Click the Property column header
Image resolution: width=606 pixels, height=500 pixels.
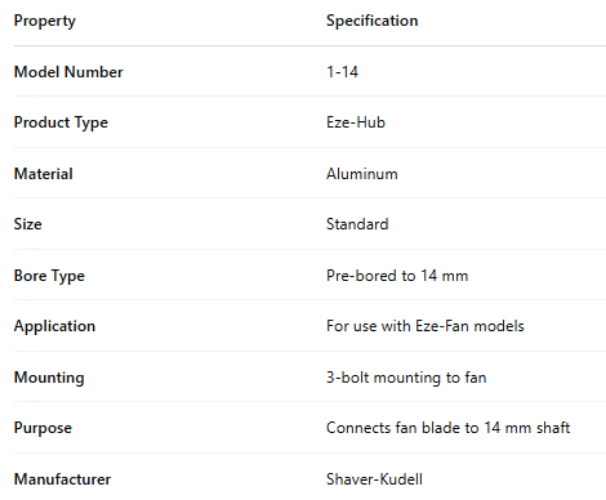(44, 20)
